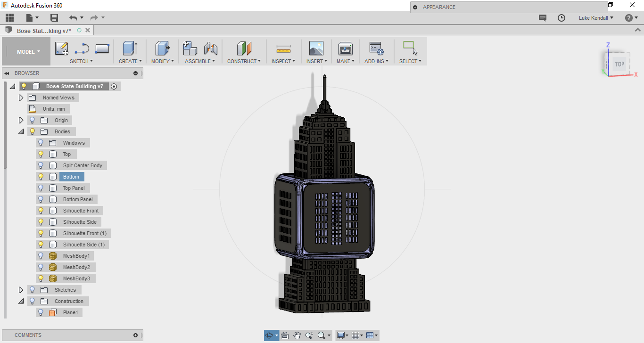The width and height of the screenshot is (644, 343).
Task: Expand the Named Views folder
Action: point(21,98)
